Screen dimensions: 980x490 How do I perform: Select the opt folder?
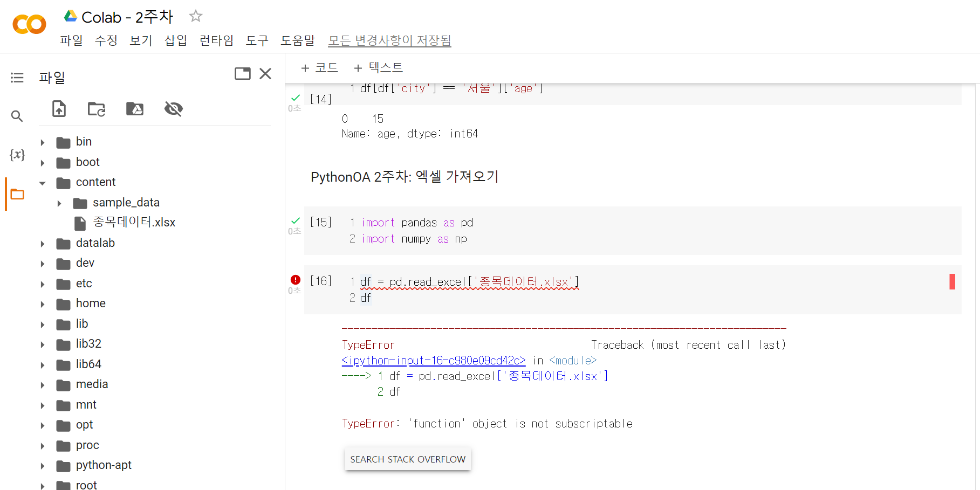point(84,425)
